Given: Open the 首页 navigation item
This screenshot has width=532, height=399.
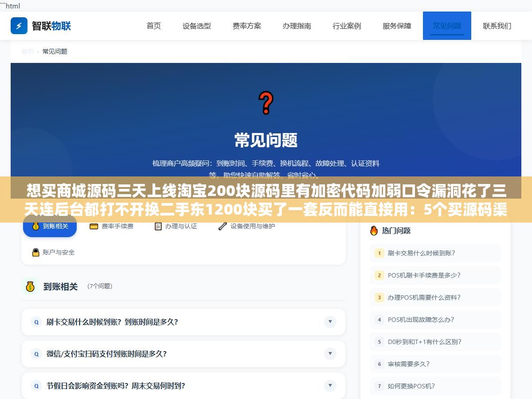Looking at the screenshot, I should (154, 26).
